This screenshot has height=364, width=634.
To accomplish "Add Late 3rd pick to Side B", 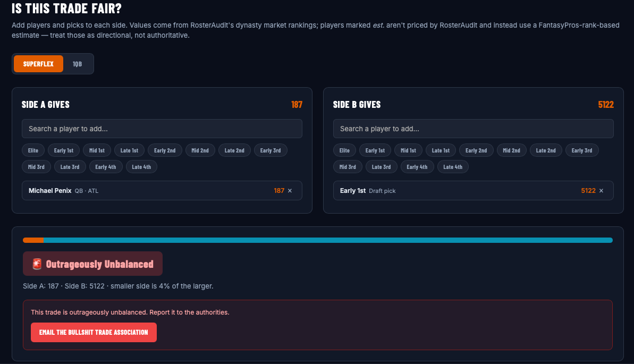I will point(381,167).
